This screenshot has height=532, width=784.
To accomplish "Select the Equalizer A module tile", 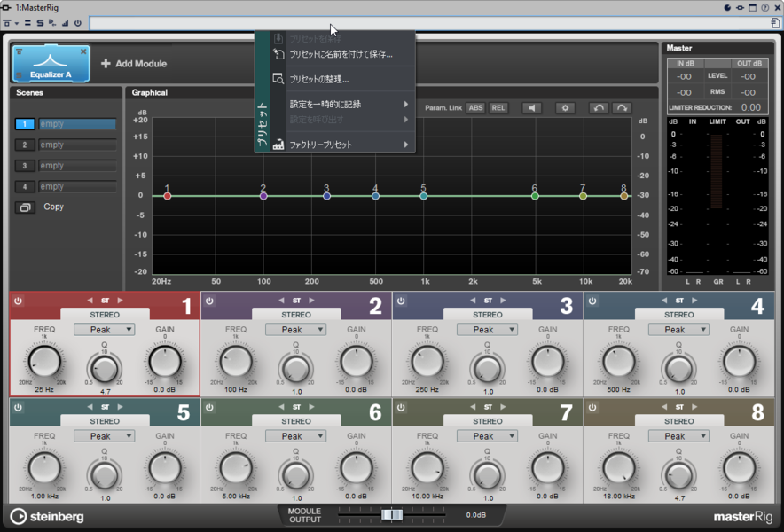I will (x=51, y=64).
